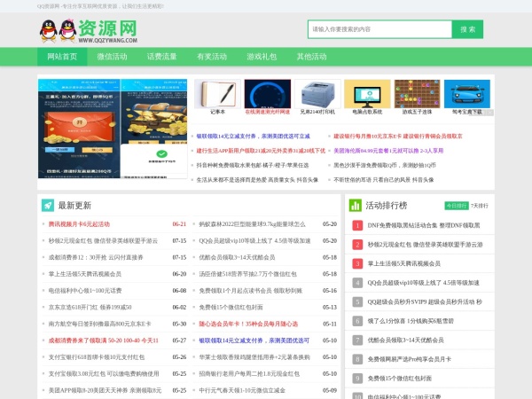Go to 网站首页 nav tab
Image resolution: width=532 pixels, height=399 pixels.
click(x=62, y=57)
